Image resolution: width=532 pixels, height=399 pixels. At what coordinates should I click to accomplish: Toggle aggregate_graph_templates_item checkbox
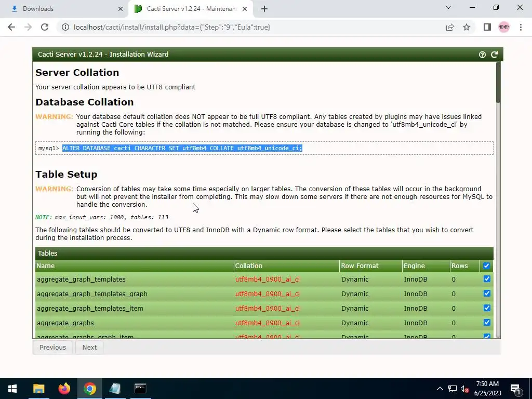(487, 308)
